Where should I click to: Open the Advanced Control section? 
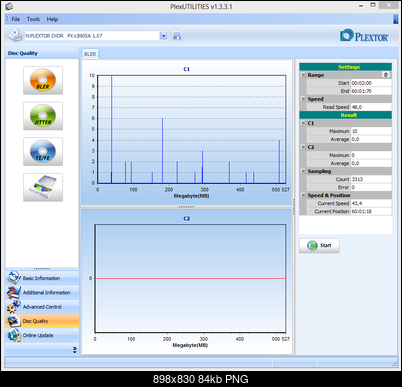click(42, 307)
